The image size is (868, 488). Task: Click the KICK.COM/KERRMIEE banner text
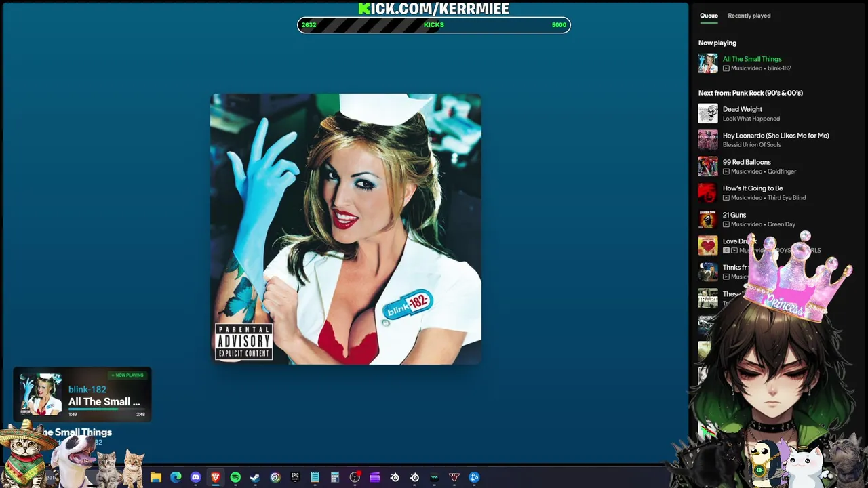tap(434, 8)
